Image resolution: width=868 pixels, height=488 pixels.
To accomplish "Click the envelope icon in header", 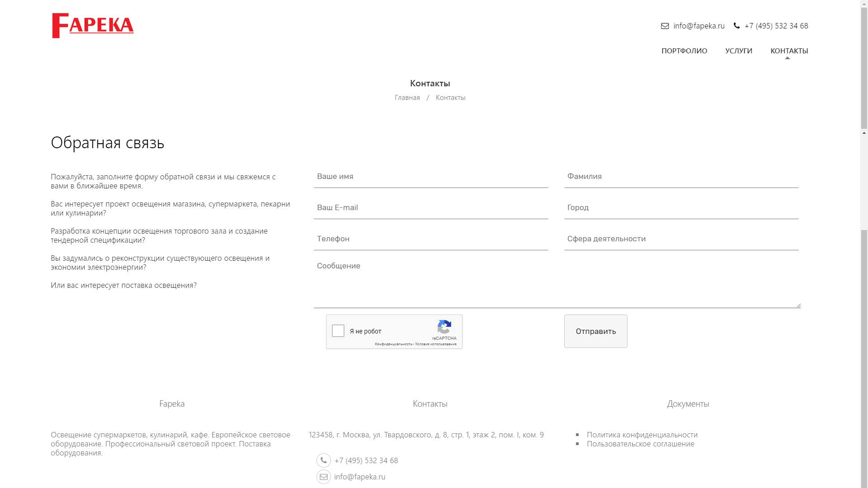I will (x=665, y=26).
